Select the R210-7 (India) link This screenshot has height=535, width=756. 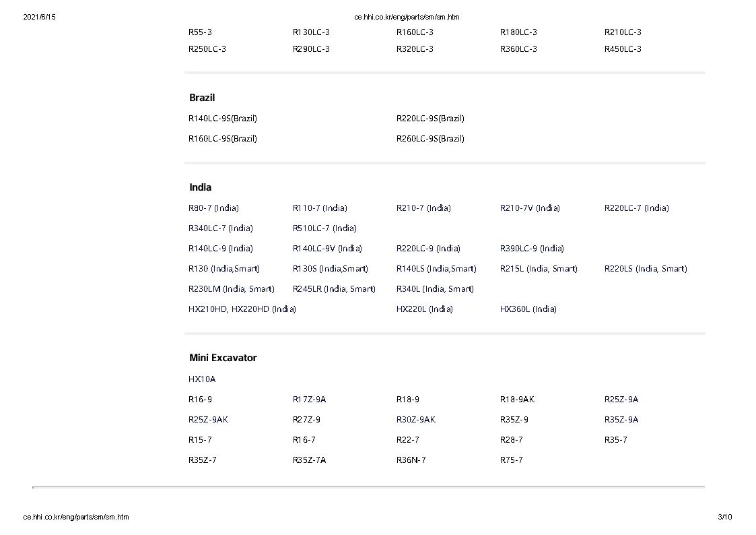tap(423, 208)
